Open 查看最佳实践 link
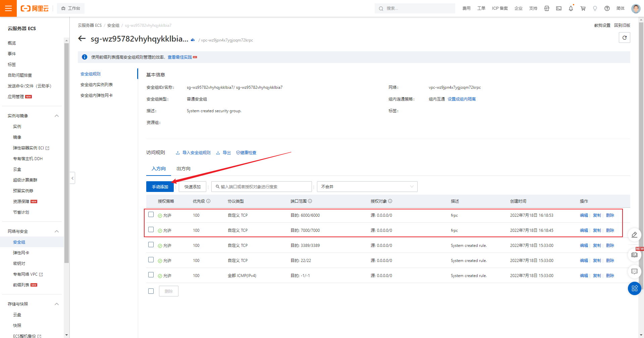 180,57
